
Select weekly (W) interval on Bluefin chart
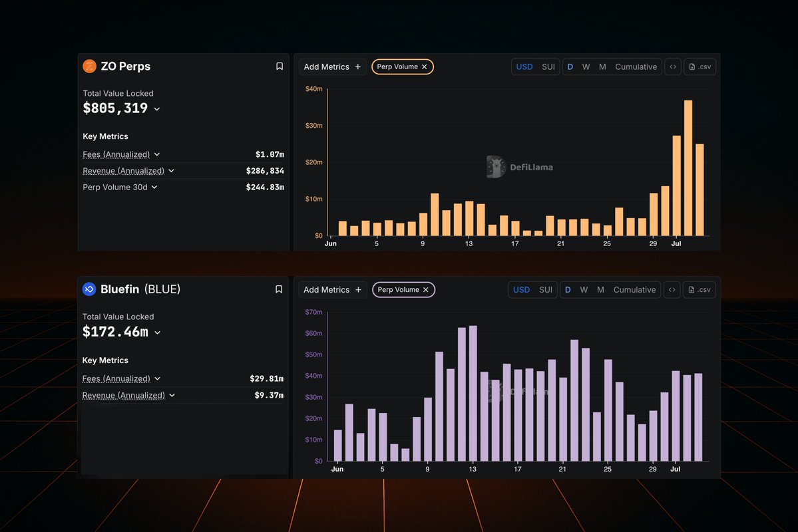click(584, 290)
